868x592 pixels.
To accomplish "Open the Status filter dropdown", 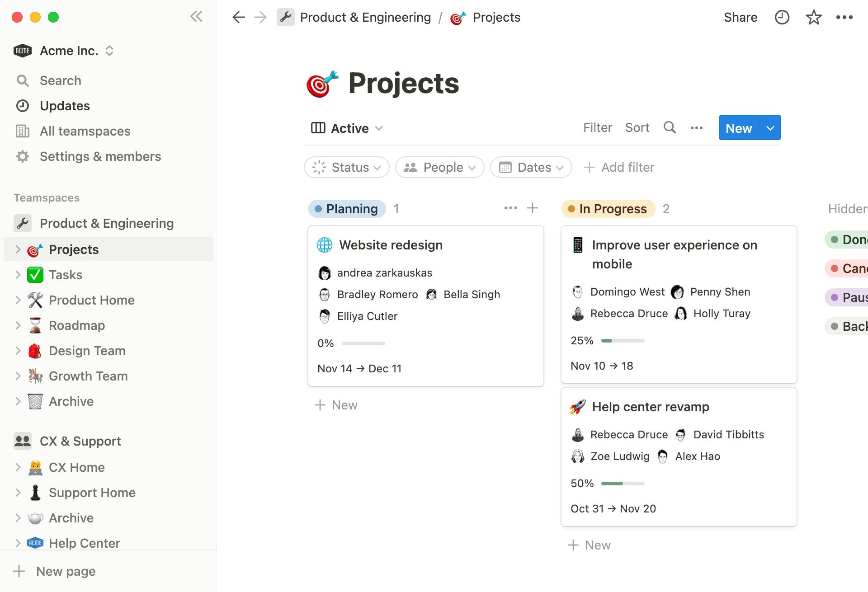I will tap(346, 167).
